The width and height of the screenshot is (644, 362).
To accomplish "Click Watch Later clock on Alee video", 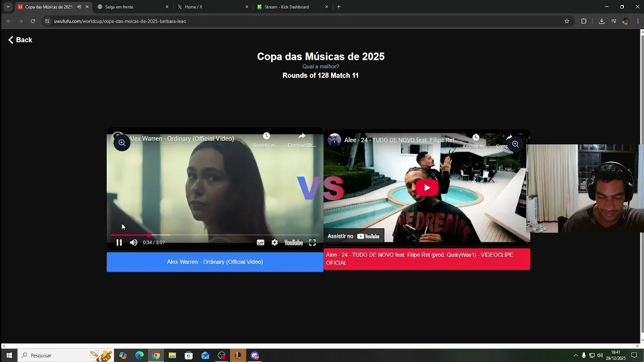I will 475,137.
